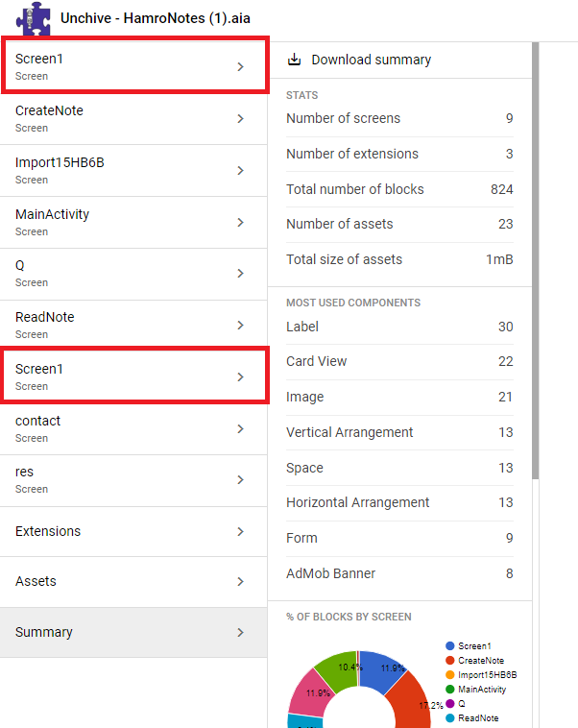
Task: Open the Extensions section
Action: coord(133,532)
